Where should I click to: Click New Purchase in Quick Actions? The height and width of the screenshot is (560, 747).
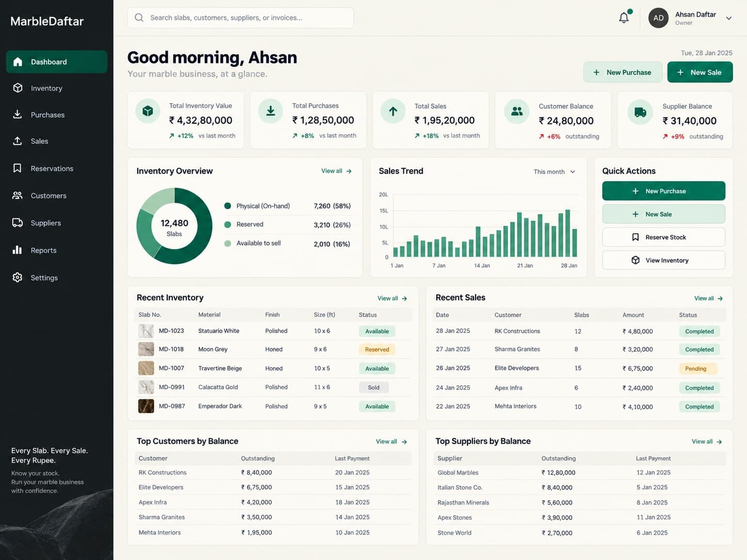click(663, 191)
